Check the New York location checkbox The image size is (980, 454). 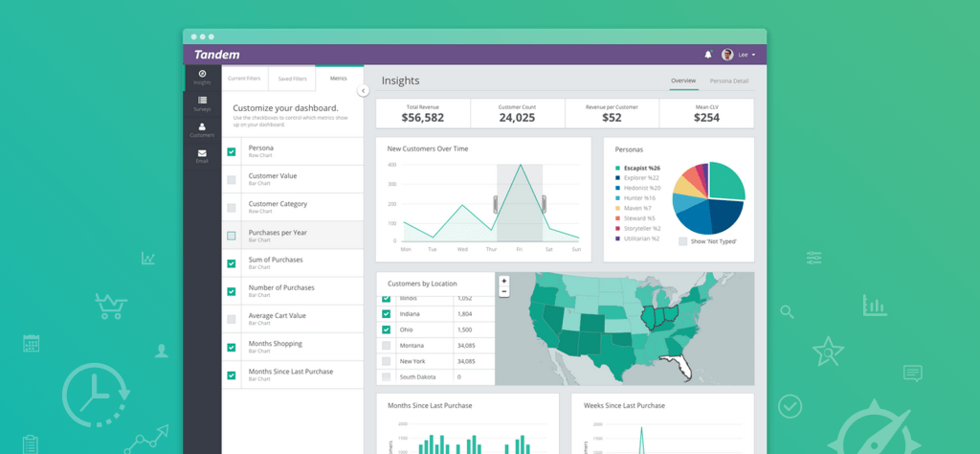pyautogui.click(x=387, y=361)
